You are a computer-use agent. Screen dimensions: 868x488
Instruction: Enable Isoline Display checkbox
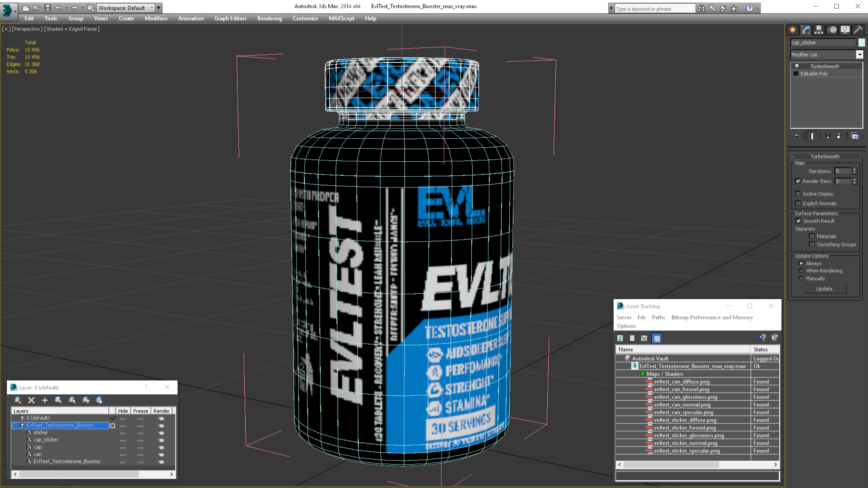798,194
